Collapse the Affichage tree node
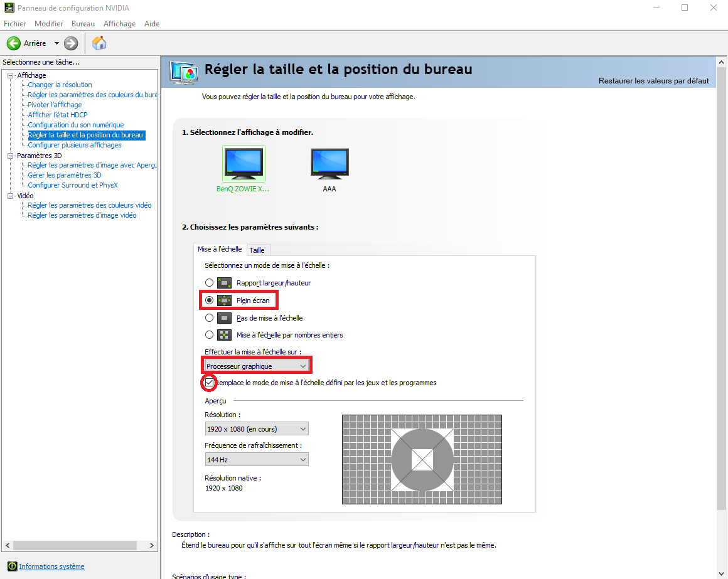This screenshot has height=579, width=728. point(10,75)
